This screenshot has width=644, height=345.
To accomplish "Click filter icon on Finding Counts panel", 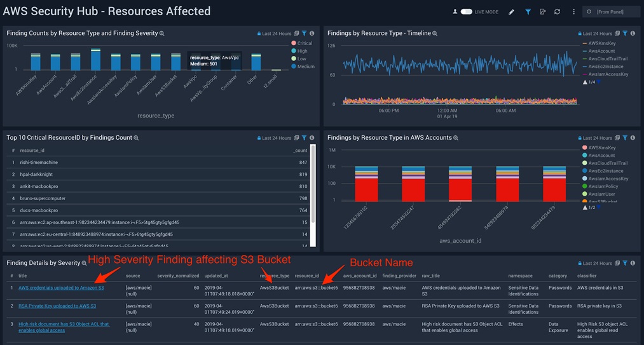I will tap(305, 33).
